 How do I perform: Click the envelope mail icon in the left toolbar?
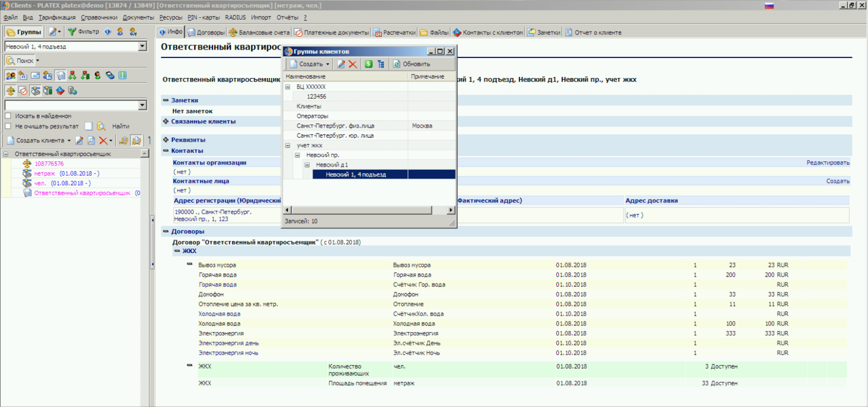pyautogui.click(x=35, y=76)
